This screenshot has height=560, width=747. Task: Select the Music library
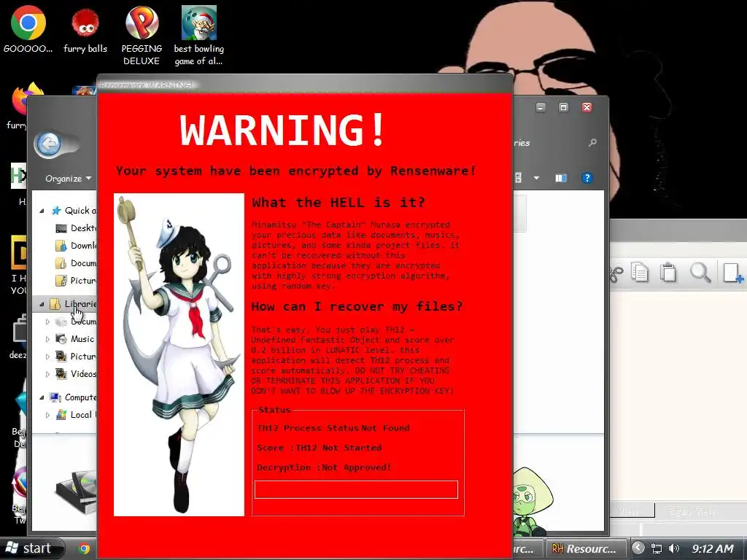(x=75, y=339)
